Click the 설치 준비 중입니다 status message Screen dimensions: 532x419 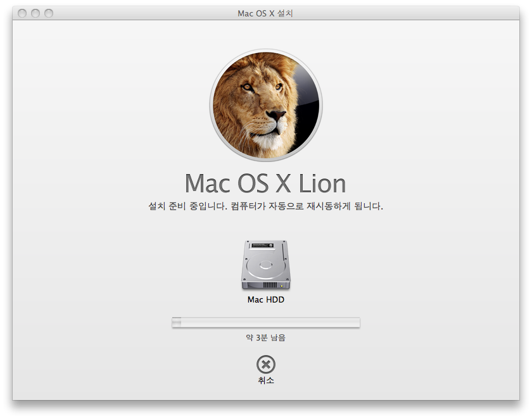click(x=265, y=206)
